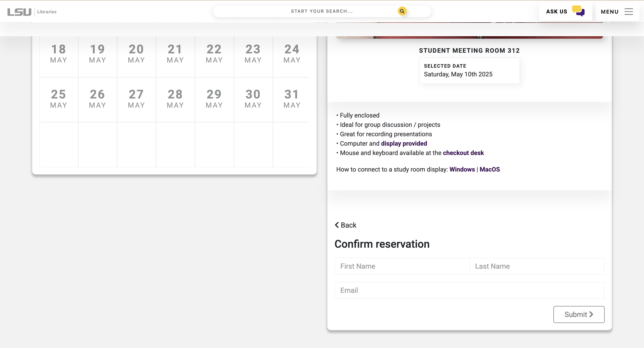The image size is (644, 348).
Task: Choose May 31 calendar date
Action: 292,99
